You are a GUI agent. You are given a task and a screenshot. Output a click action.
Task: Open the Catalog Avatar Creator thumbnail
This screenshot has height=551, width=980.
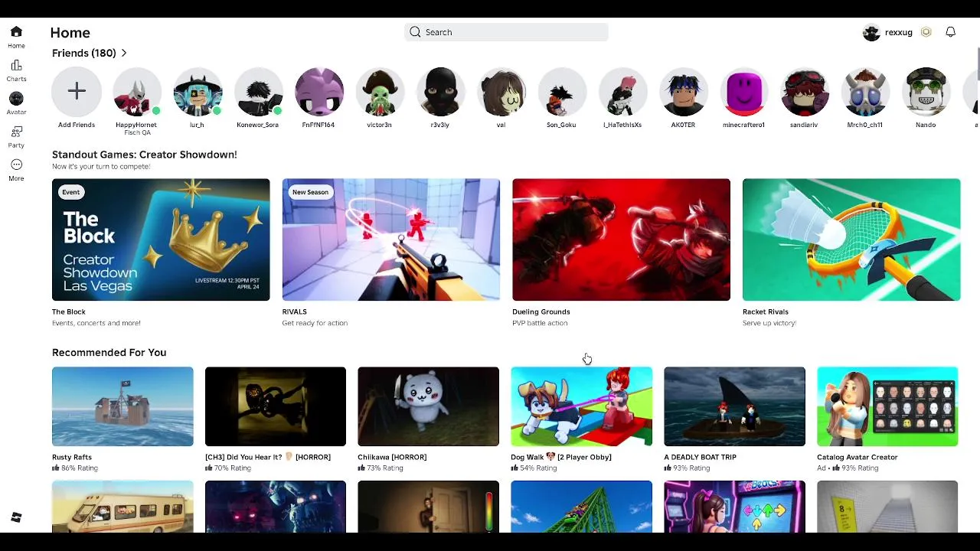[x=887, y=406]
